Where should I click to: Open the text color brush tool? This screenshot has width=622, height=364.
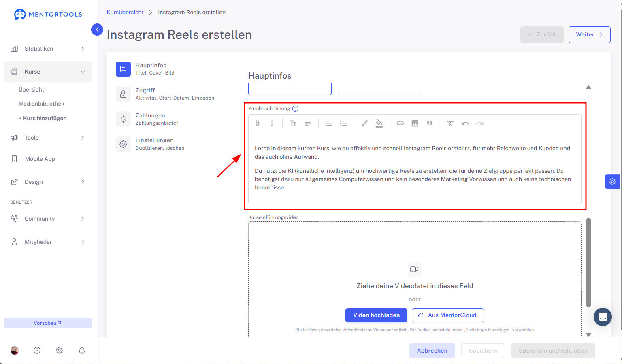[x=364, y=123]
